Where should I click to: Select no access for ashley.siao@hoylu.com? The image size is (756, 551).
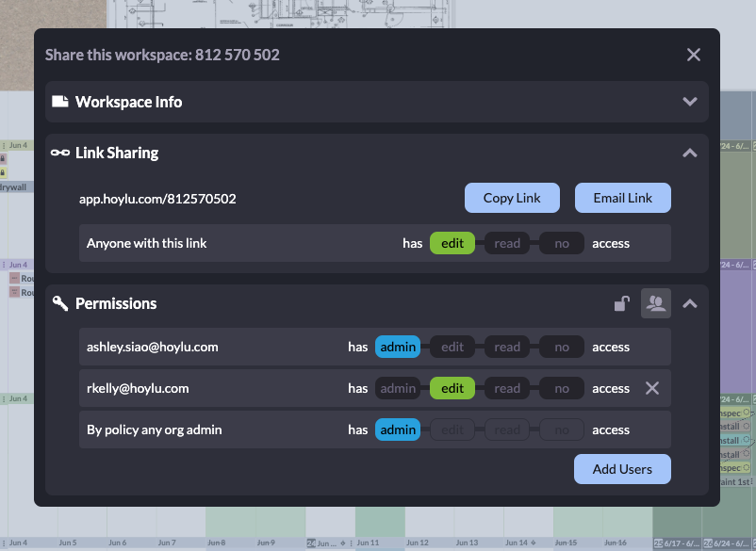562,347
